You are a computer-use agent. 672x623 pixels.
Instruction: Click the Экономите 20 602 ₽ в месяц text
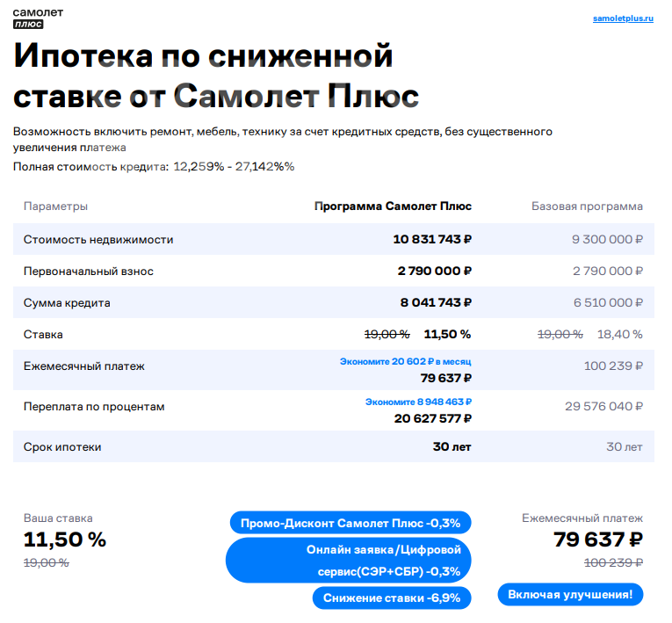click(406, 361)
